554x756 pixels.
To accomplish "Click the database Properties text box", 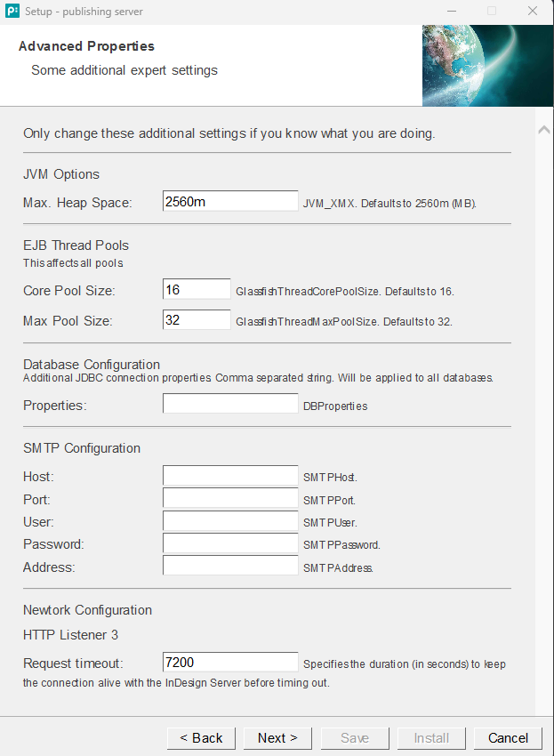I will (x=230, y=405).
